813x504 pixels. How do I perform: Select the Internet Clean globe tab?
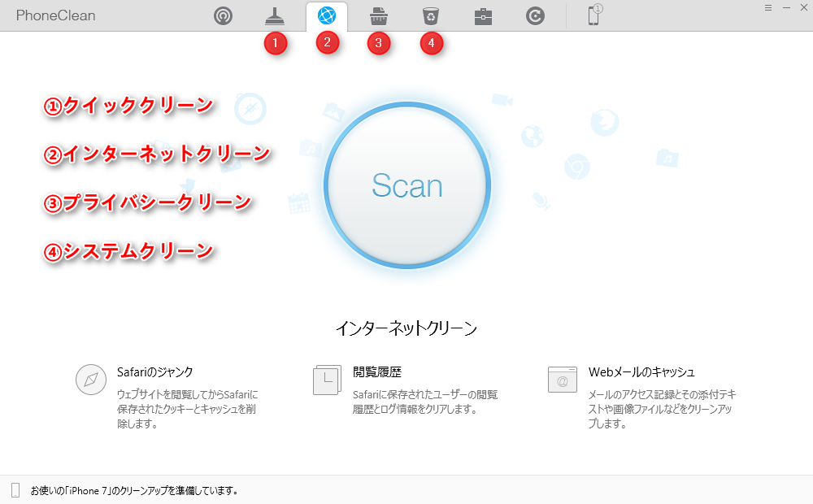pyautogui.click(x=327, y=16)
